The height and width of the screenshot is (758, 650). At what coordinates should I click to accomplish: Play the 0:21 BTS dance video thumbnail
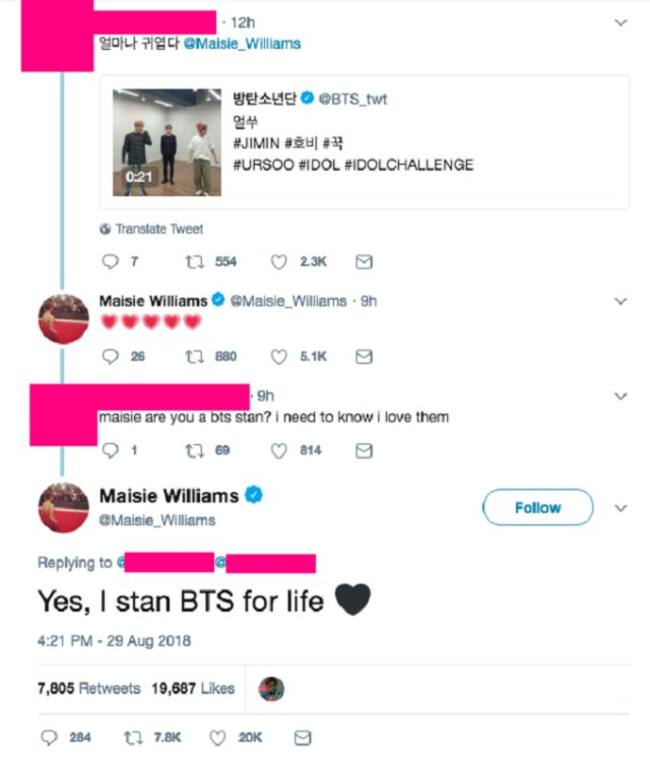click(x=167, y=142)
